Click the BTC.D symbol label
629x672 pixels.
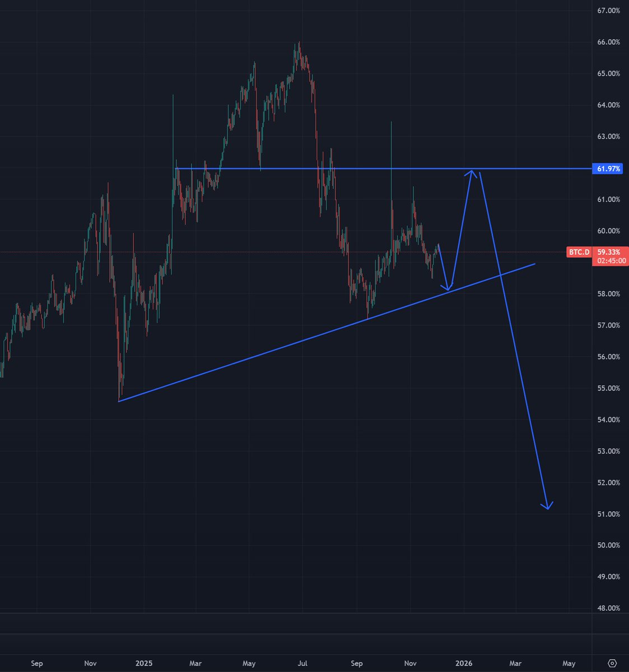click(x=579, y=253)
